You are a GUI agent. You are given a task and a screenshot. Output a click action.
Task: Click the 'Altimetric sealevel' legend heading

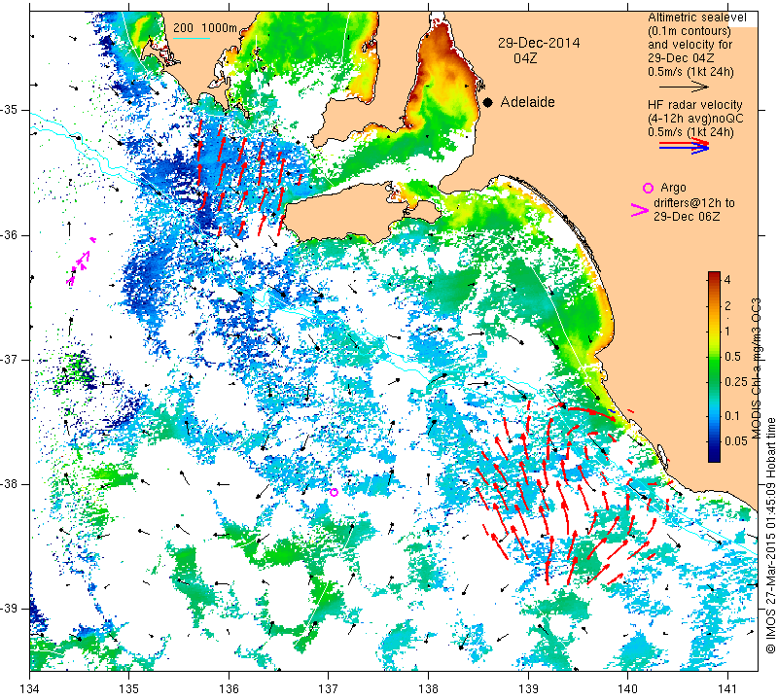(x=696, y=17)
